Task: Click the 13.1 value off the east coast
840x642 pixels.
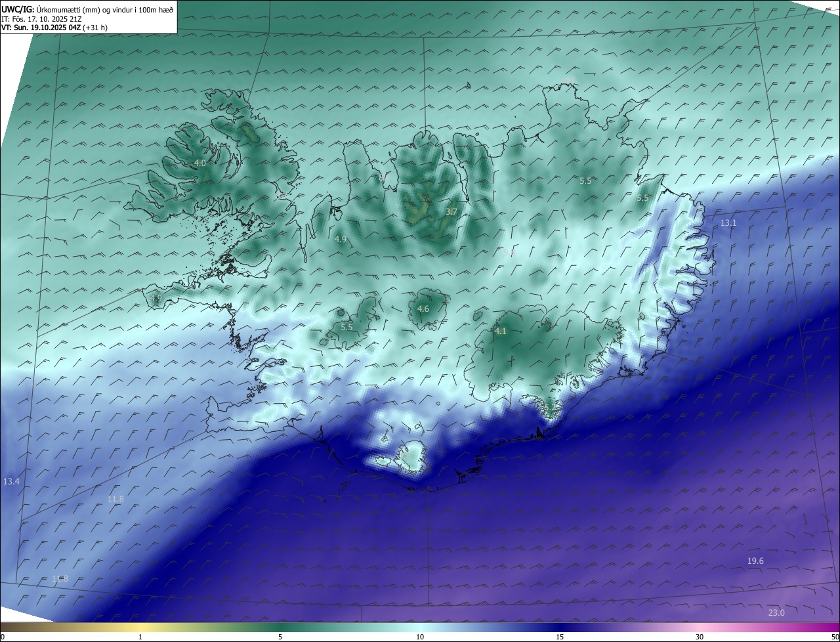Action: [x=728, y=223]
